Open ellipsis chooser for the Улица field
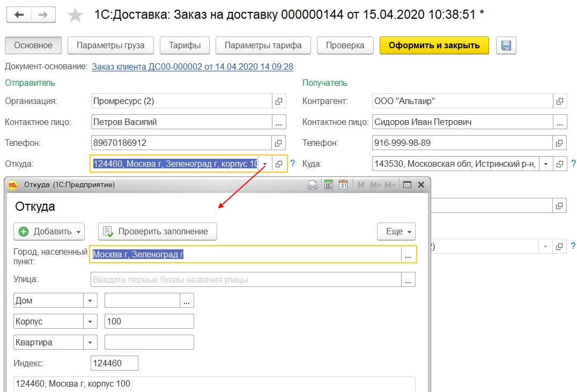 [408, 279]
